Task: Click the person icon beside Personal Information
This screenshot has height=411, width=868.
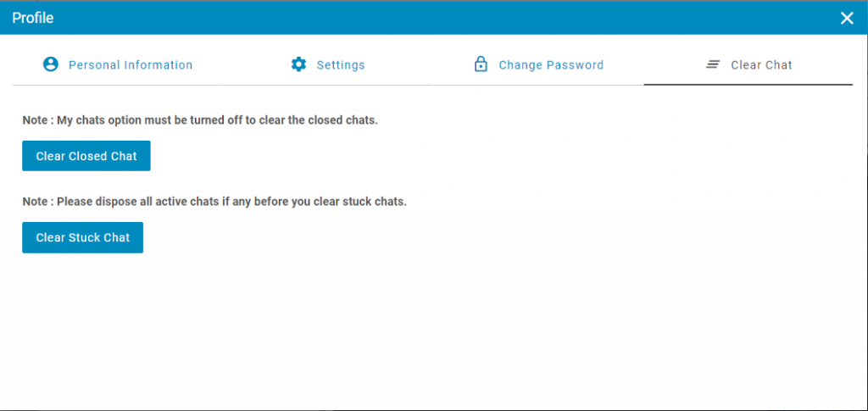Action: tap(51, 64)
